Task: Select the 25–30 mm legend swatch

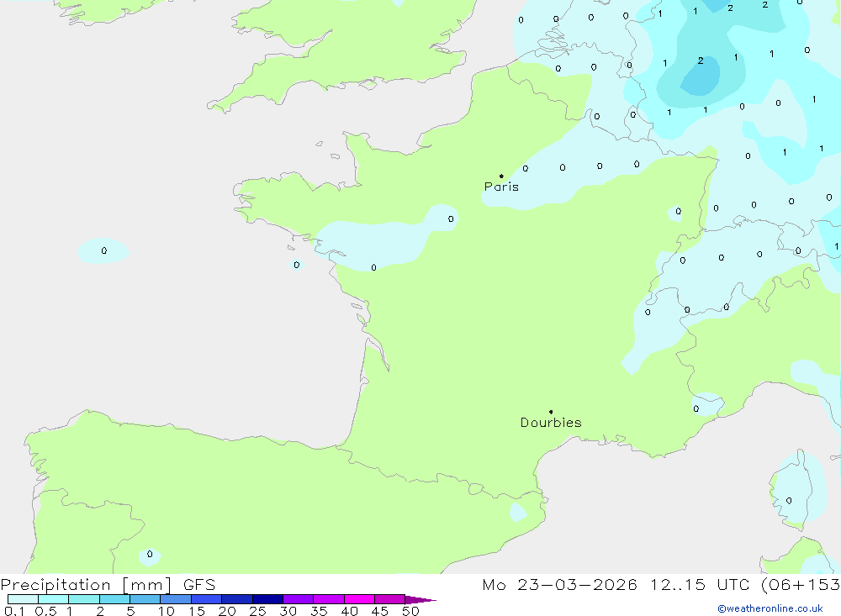Action: point(267,599)
